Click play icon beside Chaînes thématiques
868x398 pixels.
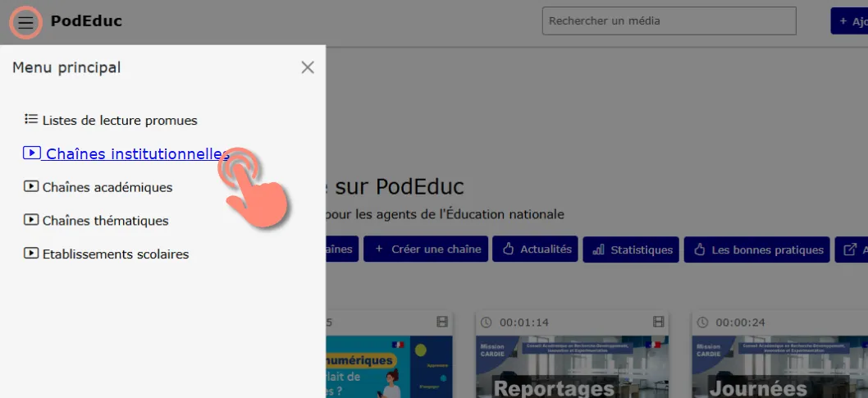click(31, 220)
